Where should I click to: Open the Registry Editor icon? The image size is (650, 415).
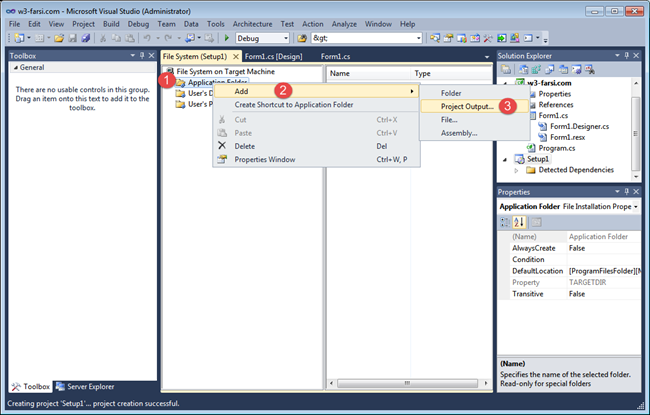click(x=536, y=70)
